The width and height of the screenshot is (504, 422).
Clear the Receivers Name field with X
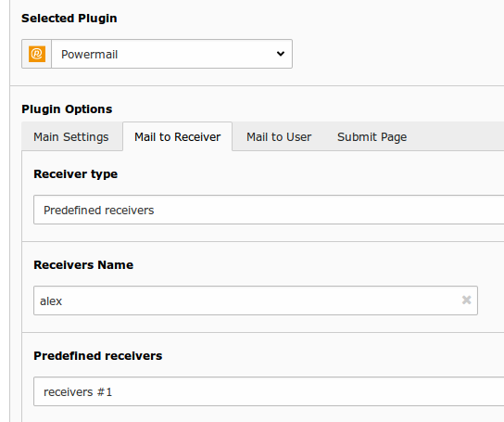pos(466,300)
